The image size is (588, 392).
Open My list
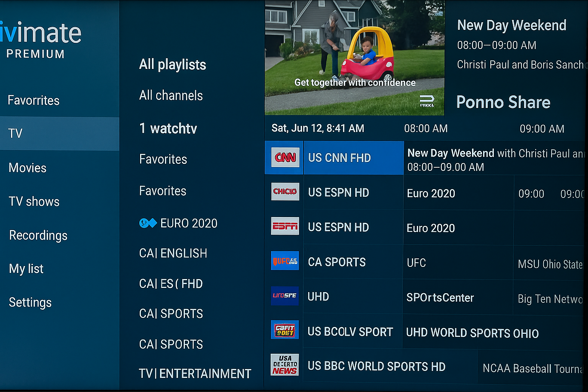coord(26,269)
